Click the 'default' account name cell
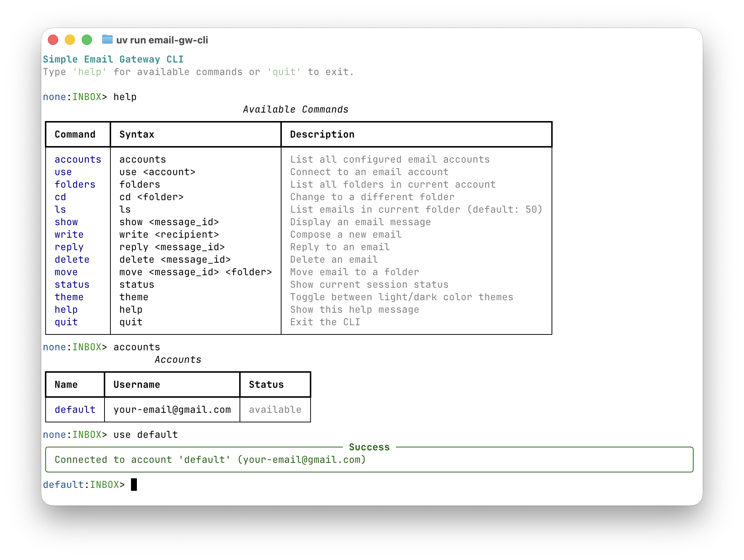Viewport: 744px width, 560px height. click(75, 410)
